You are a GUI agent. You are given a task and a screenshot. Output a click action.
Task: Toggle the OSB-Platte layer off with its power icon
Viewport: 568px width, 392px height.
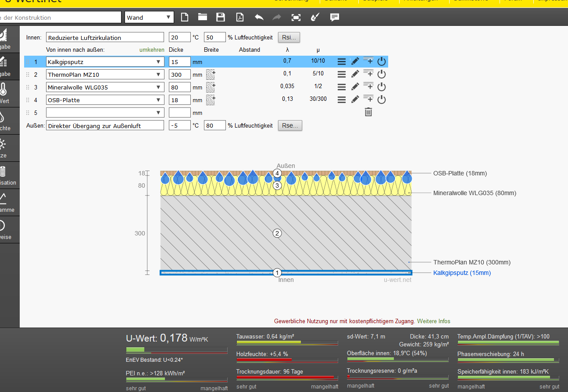pyautogui.click(x=382, y=100)
